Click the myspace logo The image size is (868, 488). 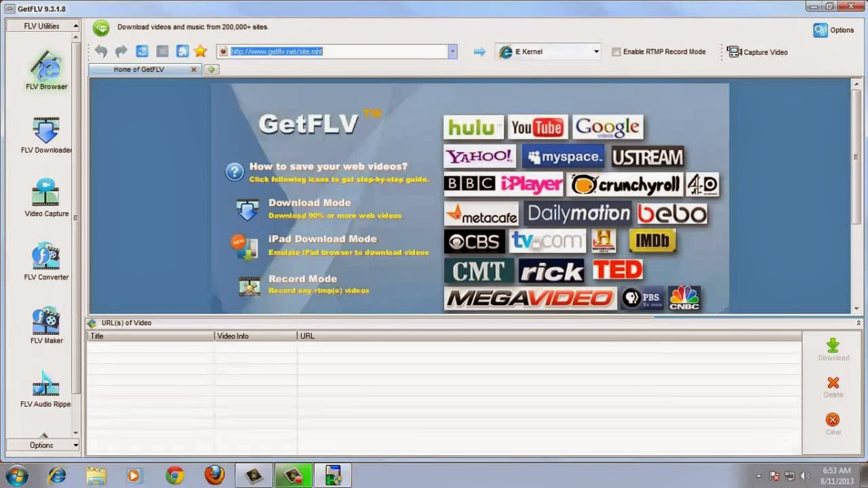[563, 157]
